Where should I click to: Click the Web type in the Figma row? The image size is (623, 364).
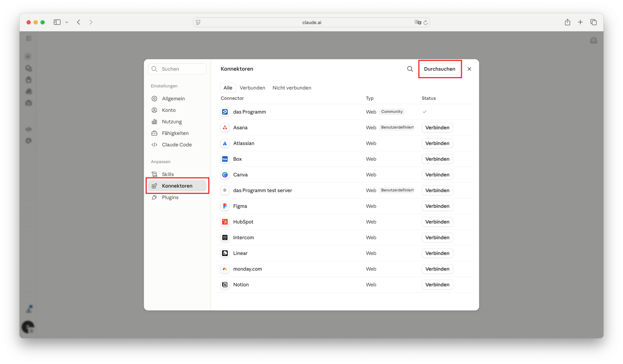tap(371, 206)
